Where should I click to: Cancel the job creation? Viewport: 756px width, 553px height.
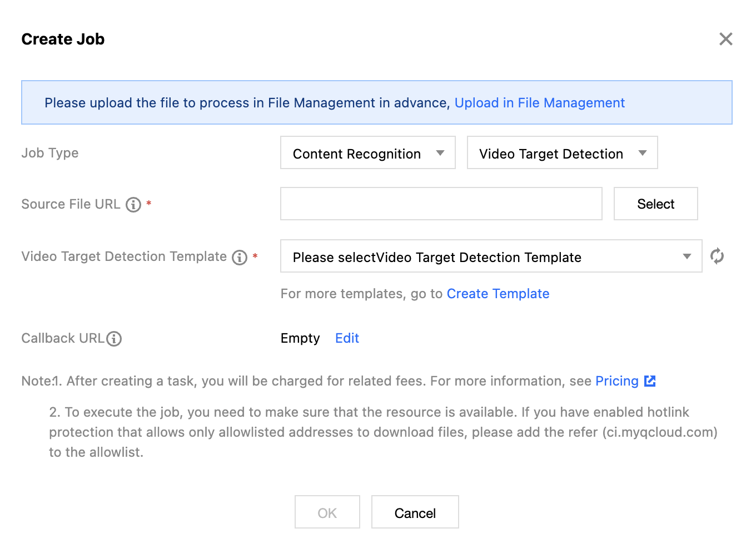click(415, 512)
